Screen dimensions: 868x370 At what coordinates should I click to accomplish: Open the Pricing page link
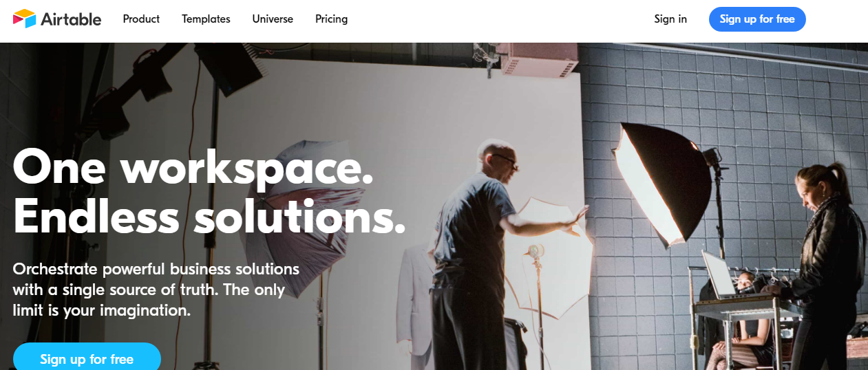tap(331, 19)
